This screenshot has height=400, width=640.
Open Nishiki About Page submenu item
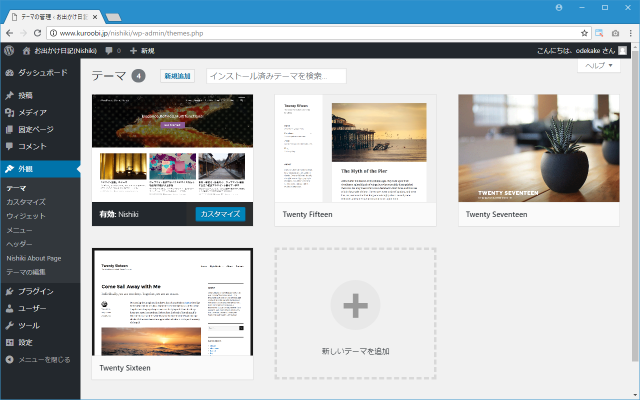(33, 258)
